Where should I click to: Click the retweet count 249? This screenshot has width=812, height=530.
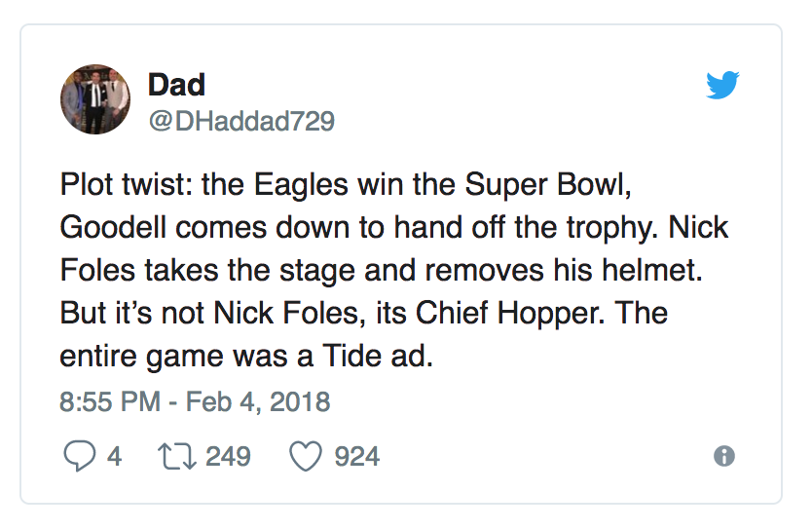pos(228,456)
